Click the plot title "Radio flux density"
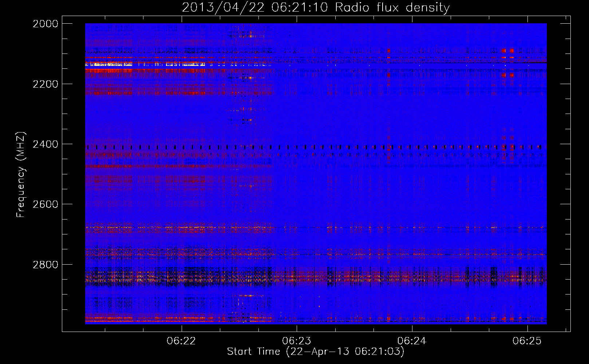Screen dimensions: 589x364 point(392,7)
